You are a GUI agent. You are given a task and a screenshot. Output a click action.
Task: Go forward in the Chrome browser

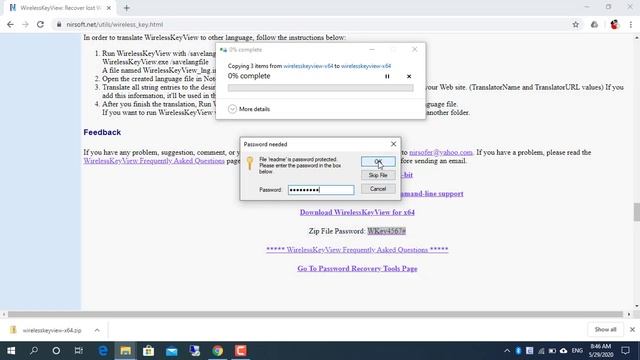(x=25, y=24)
